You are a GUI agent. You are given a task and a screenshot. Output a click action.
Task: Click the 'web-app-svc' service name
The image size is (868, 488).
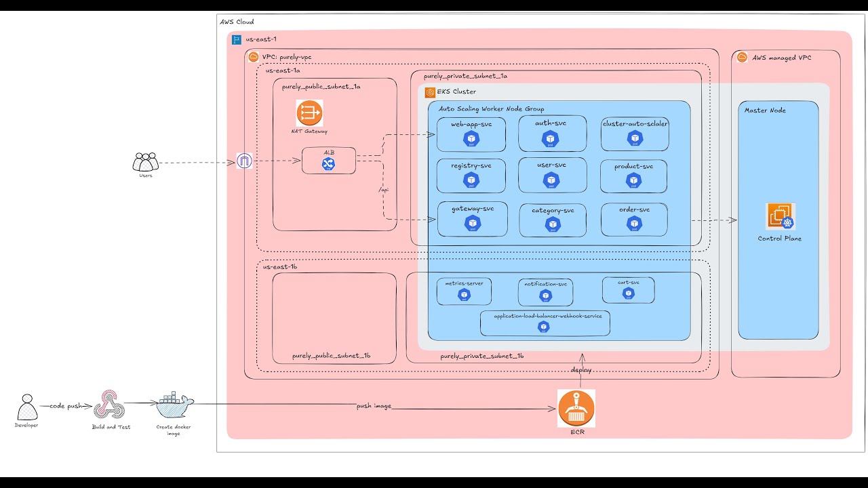(x=471, y=124)
